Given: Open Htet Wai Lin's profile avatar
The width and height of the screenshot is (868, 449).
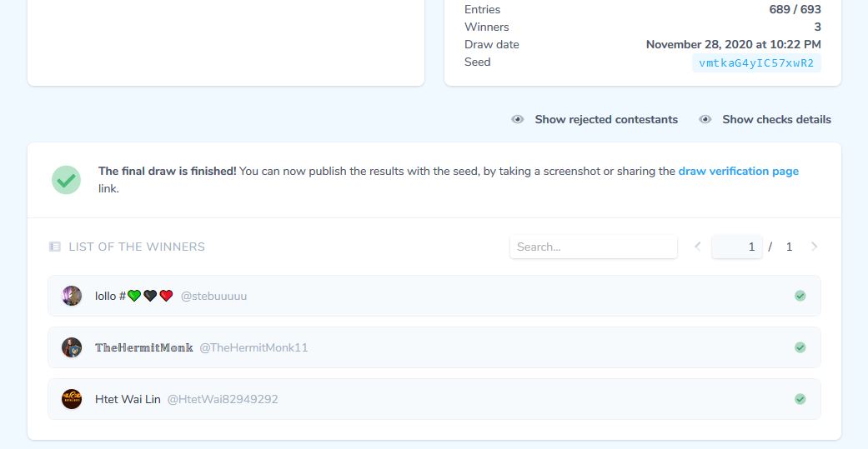Looking at the screenshot, I should [72, 399].
